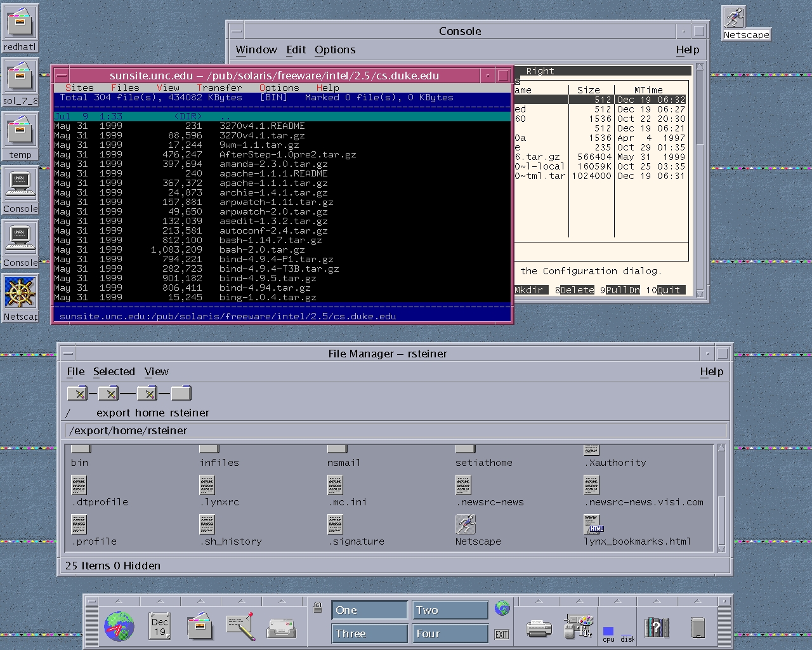Open Window menu in Console window
This screenshot has height=650, width=812.
[256, 50]
